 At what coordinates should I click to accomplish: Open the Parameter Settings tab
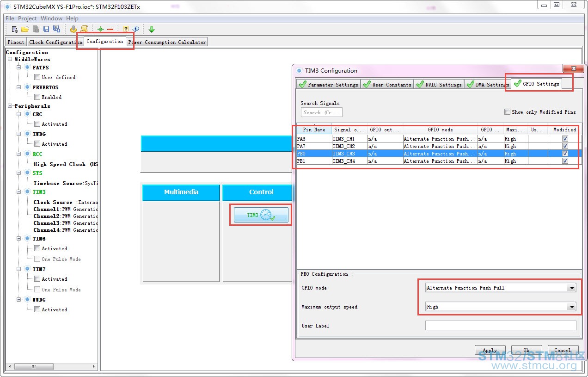pos(328,85)
